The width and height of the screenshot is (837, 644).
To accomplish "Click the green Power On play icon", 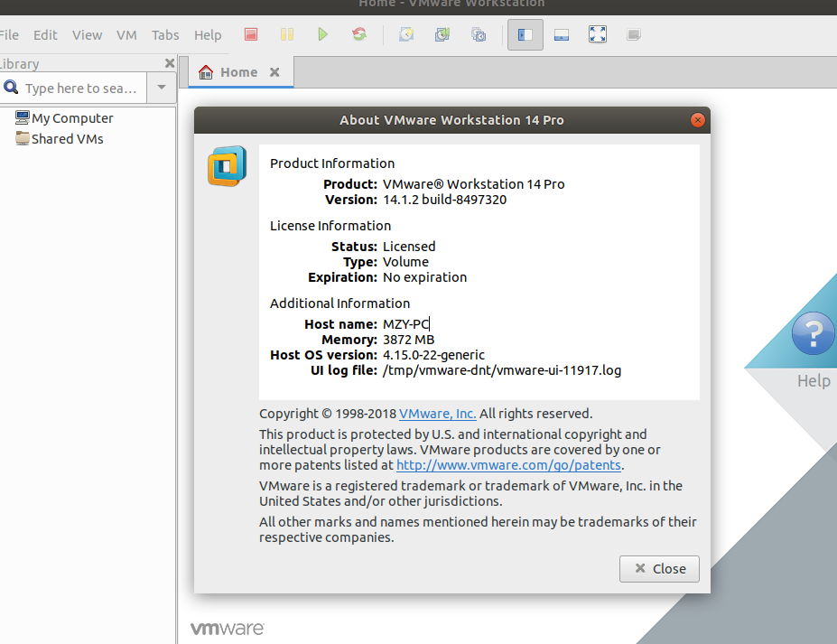I will coord(322,34).
